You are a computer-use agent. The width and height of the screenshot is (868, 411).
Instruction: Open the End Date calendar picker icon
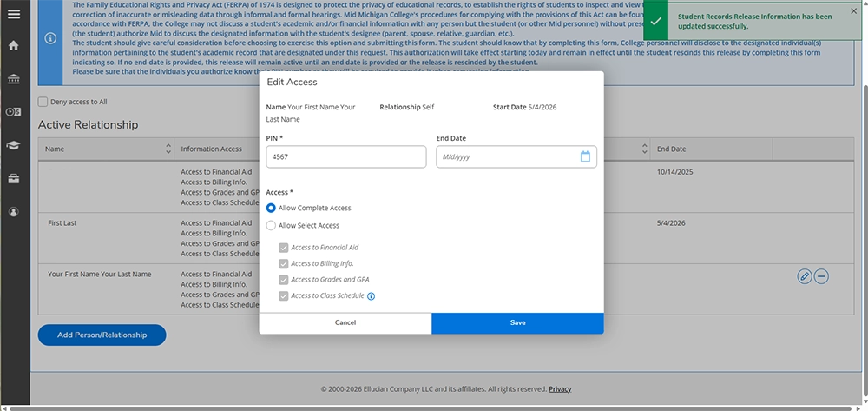pos(585,156)
